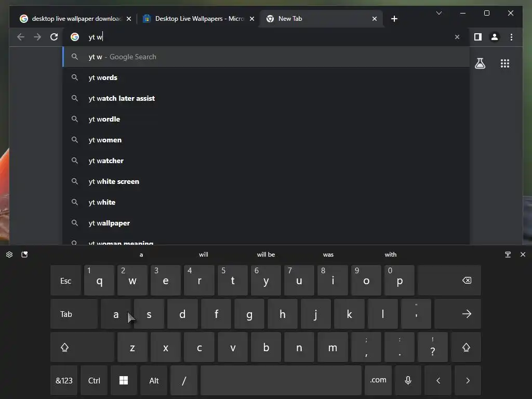Click the browser back arrow
Image resolution: width=532 pixels, height=399 pixels.
pos(21,37)
